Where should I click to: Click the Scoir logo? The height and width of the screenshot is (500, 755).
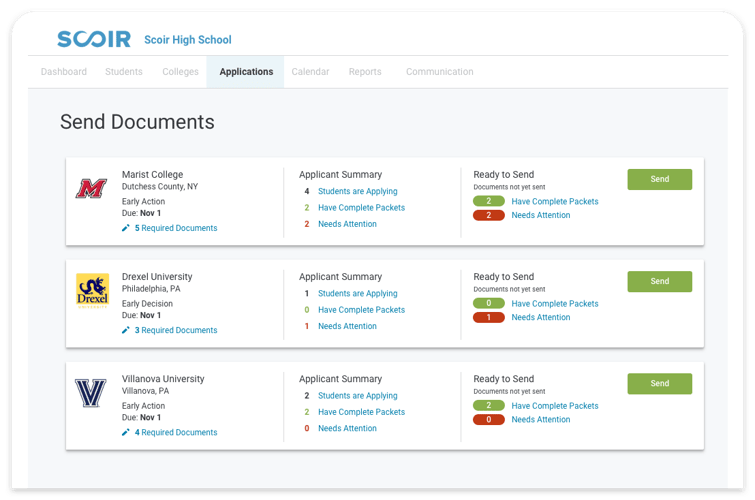94,39
